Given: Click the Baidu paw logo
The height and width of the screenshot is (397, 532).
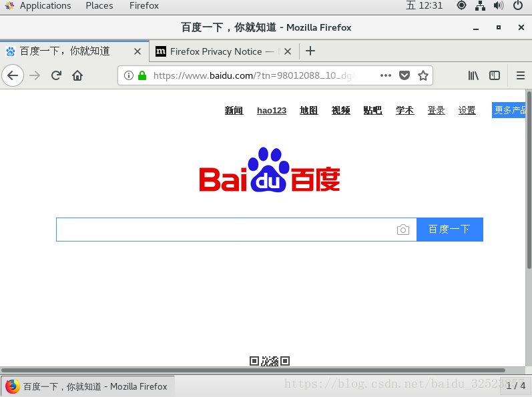Looking at the screenshot, I should pos(270,169).
